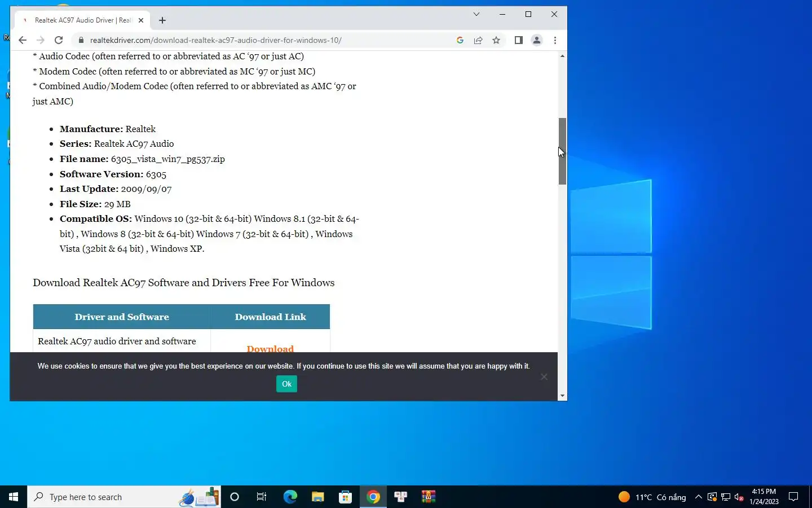The width and height of the screenshot is (812, 508).
Task: Click the taskbar search box
Action: [124, 497]
